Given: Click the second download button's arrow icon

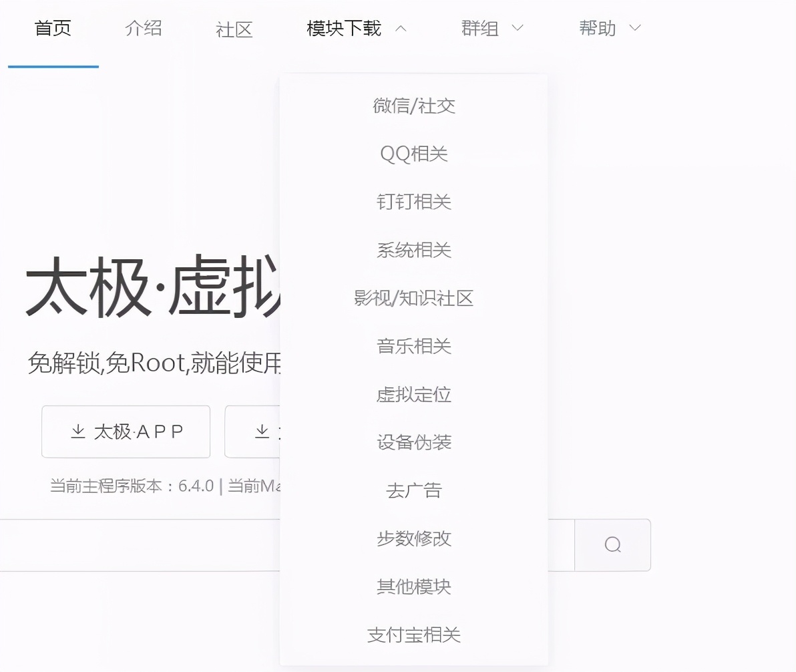Looking at the screenshot, I should (261, 432).
